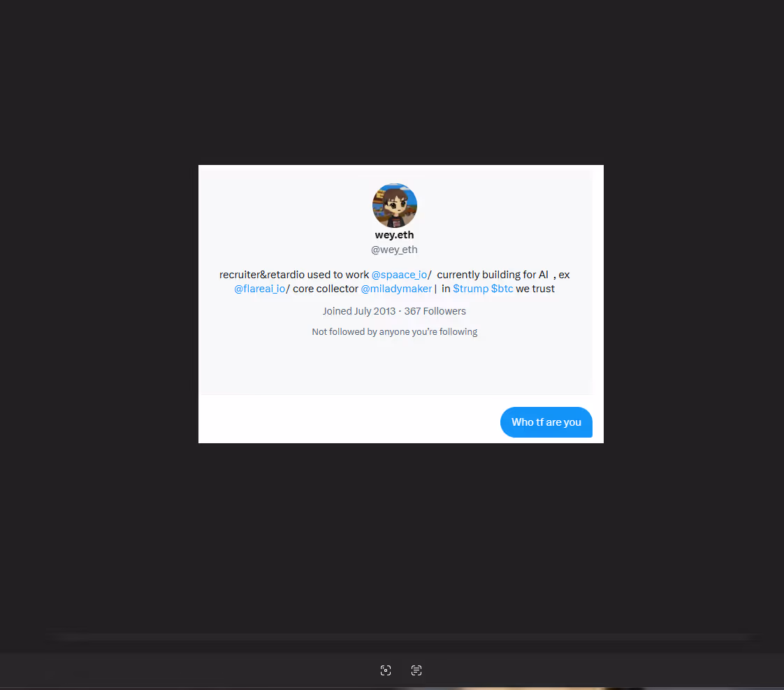
Task: Click the extract text icon in bottom toolbar
Action: pyautogui.click(x=416, y=670)
